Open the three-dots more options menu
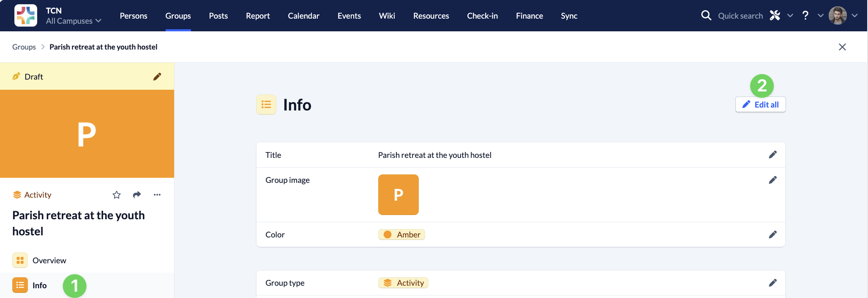Viewport: 868px width, 298px height. click(x=157, y=195)
